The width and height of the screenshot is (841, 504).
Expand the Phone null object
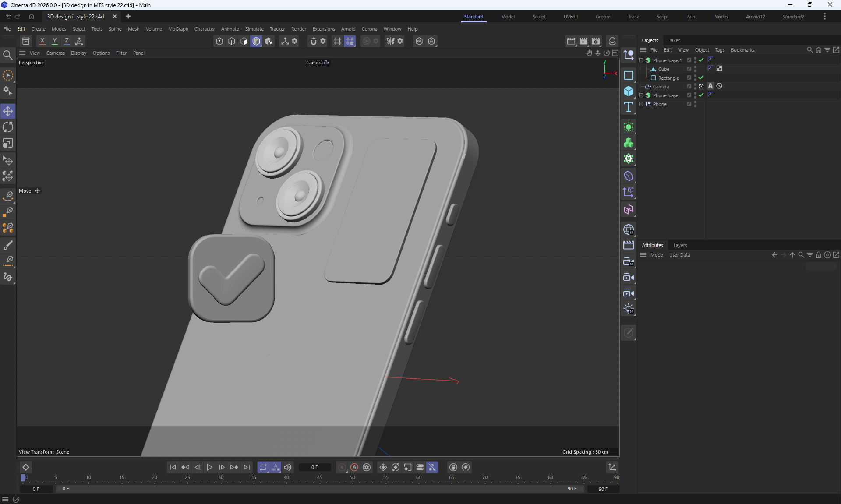pos(641,104)
